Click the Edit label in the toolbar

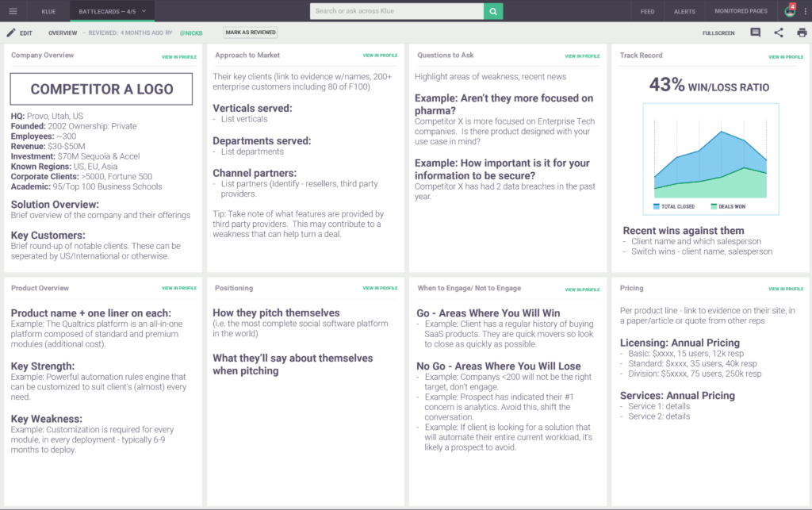[26, 33]
